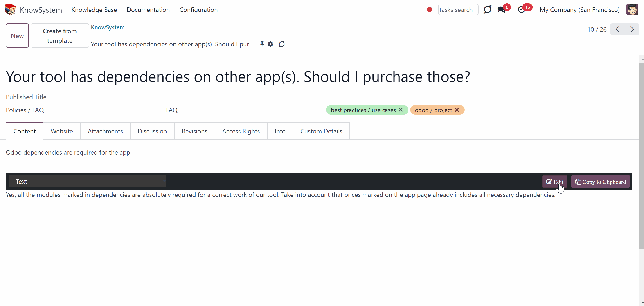Switch to the Custom Details tab
644x306 pixels.
pyautogui.click(x=321, y=131)
